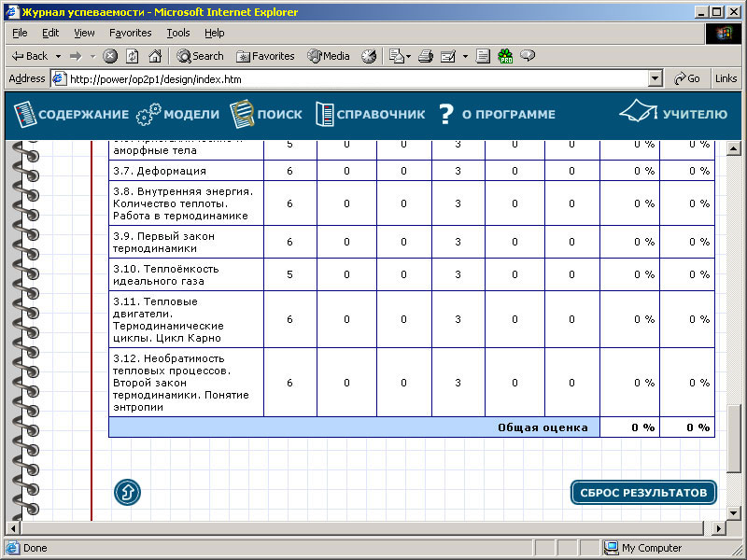Click the Refresh page icon

[x=133, y=56]
